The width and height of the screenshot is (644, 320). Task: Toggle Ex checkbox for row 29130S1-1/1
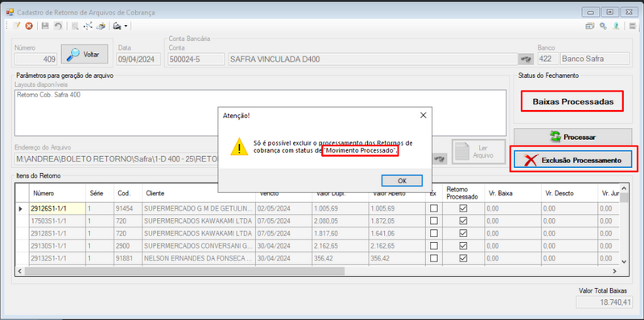pyautogui.click(x=433, y=246)
